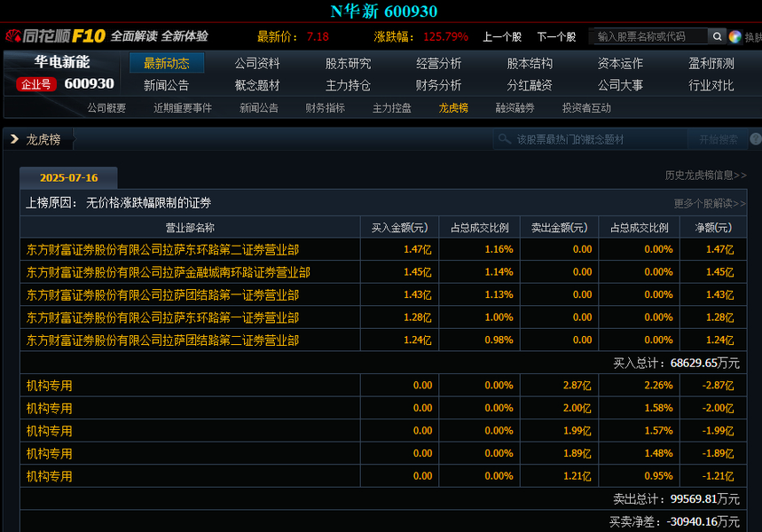The width and height of the screenshot is (762, 532).
Task: Open the 概念题材 menu item
Action: tap(257, 85)
